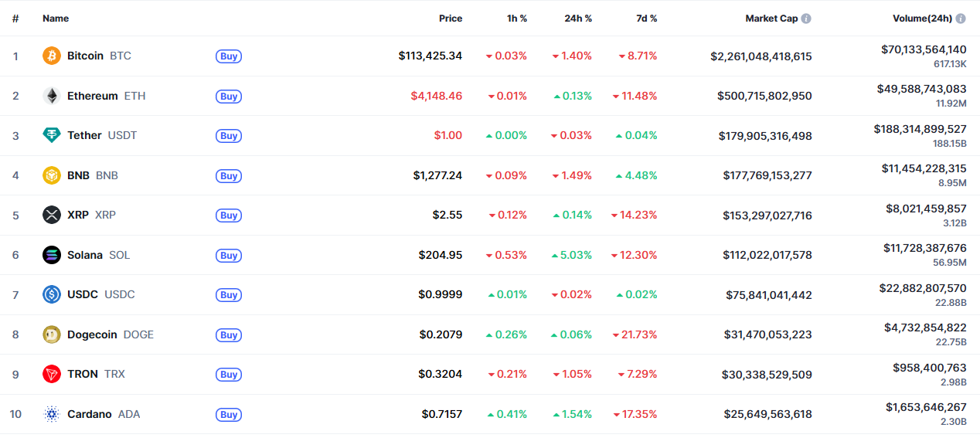The width and height of the screenshot is (980, 438).
Task: Click the Bitcoin coin logo icon
Action: point(52,56)
